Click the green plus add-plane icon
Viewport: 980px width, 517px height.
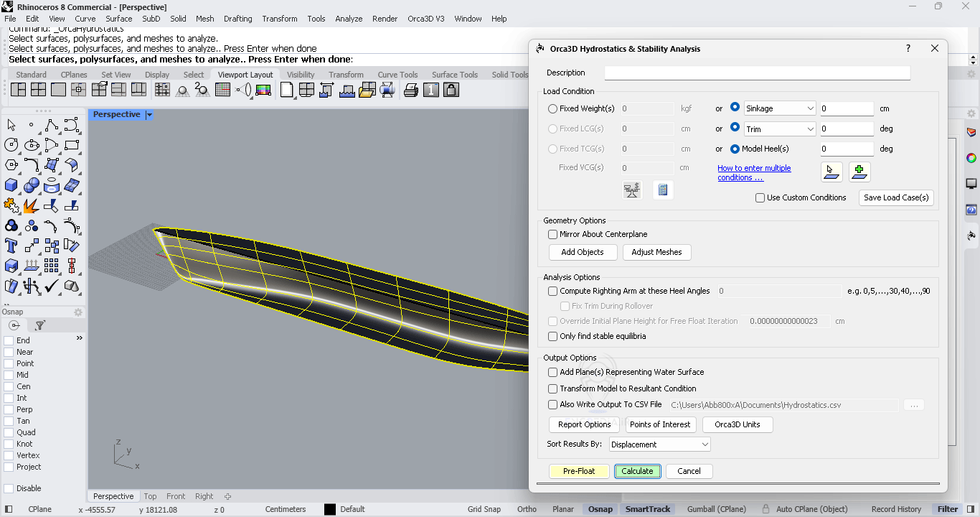(x=859, y=172)
